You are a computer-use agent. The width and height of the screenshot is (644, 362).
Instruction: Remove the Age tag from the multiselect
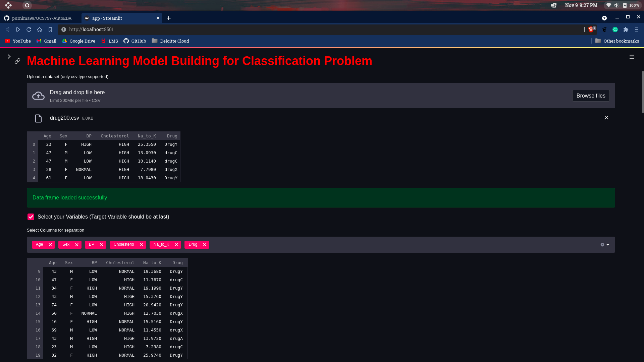(x=50, y=245)
